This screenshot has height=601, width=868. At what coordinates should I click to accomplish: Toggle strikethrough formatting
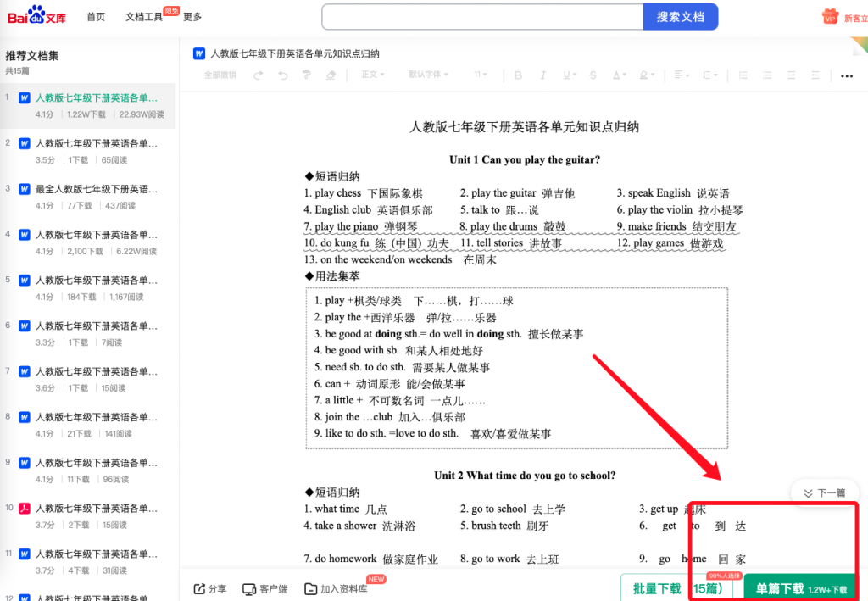(x=593, y=75)
